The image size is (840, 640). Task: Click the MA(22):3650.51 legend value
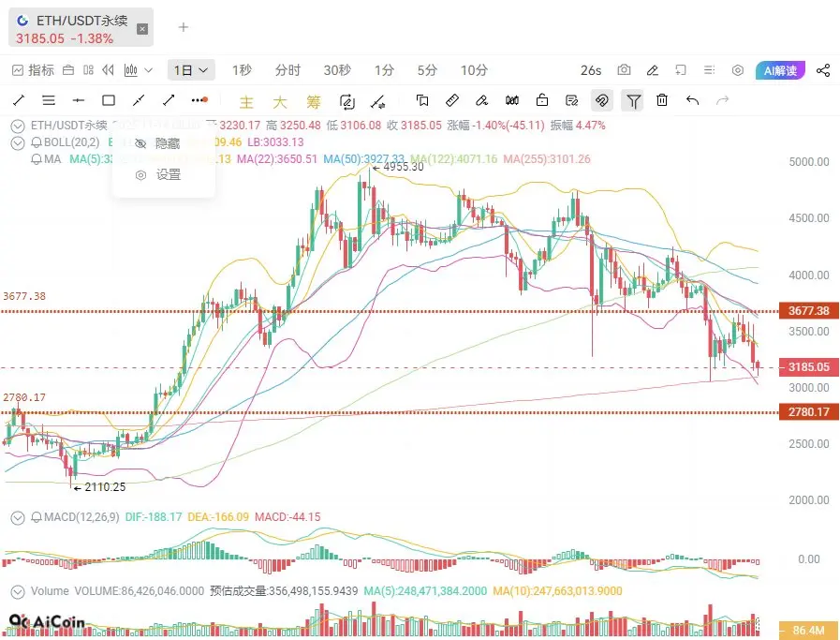(277, 159)
